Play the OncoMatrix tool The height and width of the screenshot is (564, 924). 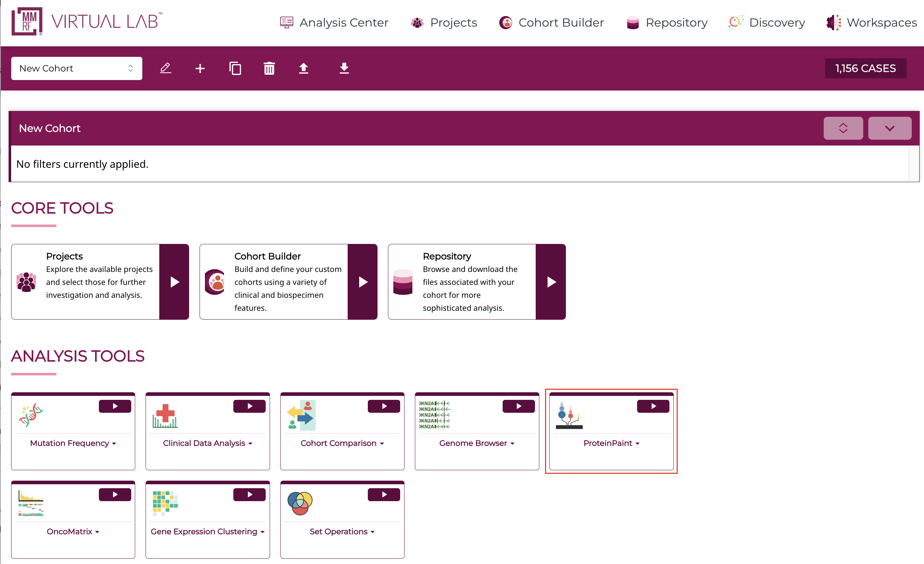coord(115,495)
